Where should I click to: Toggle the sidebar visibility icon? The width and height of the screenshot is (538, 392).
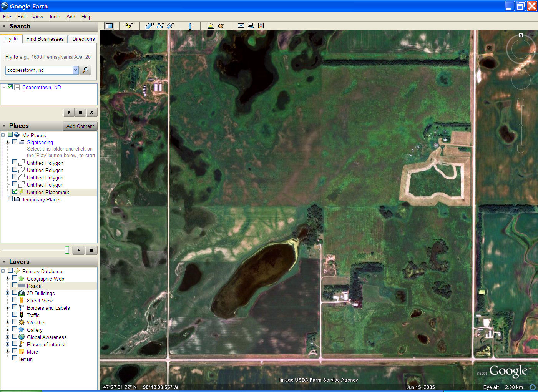(x=109, y=26)
